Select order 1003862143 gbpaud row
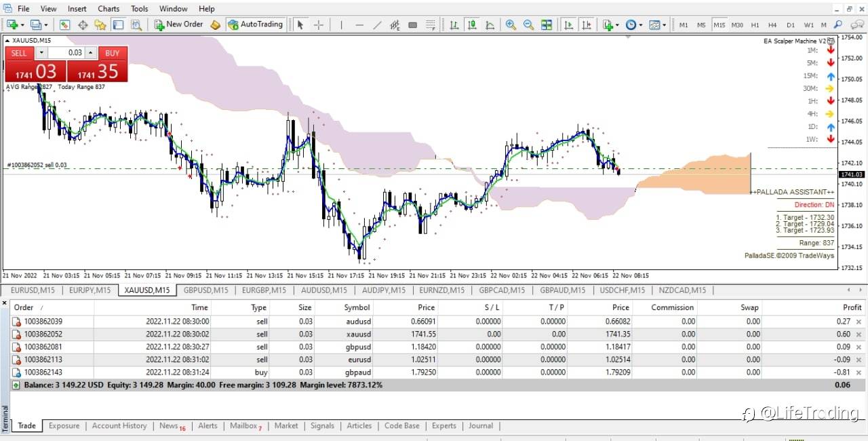This screenshot has width=868, height=441. [x=438, y=372]
